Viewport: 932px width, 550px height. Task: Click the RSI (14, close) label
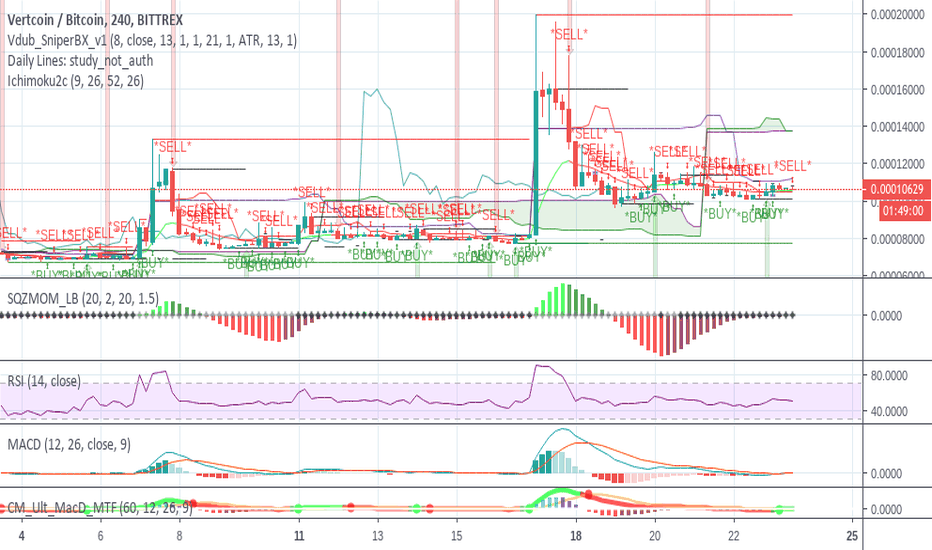(x=44, y=381)
